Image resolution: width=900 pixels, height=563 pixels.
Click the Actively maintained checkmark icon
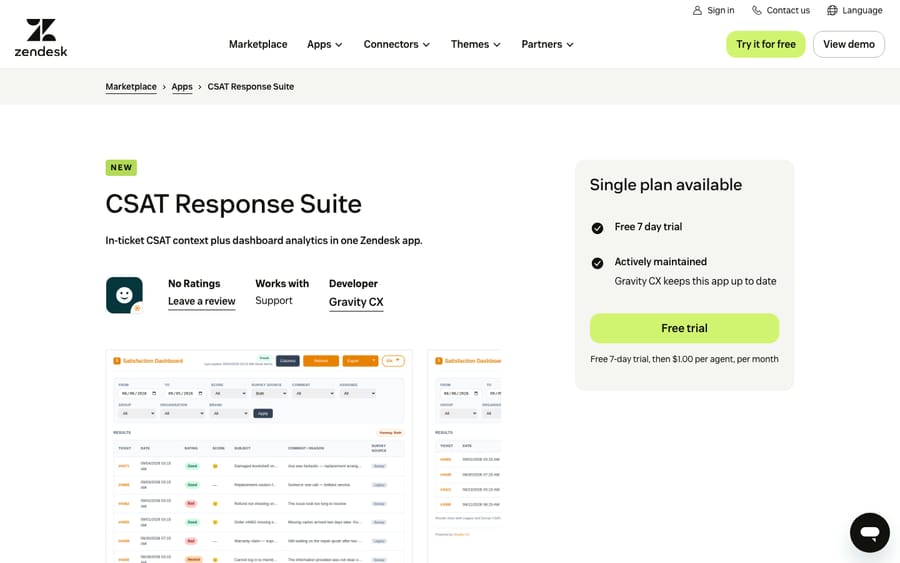pyautogui.click(x=598, y=263)
